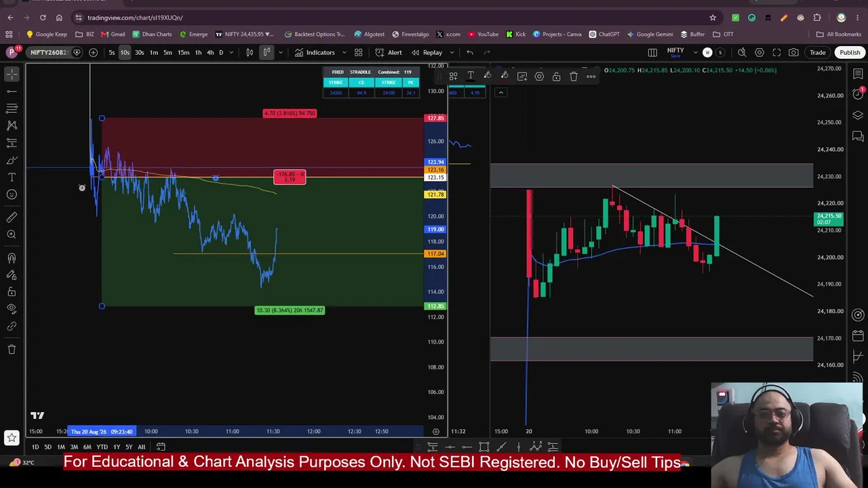868x488 pixels.
Task: Expand the NIFTY layout save dropdown
Action: point(695,52)
